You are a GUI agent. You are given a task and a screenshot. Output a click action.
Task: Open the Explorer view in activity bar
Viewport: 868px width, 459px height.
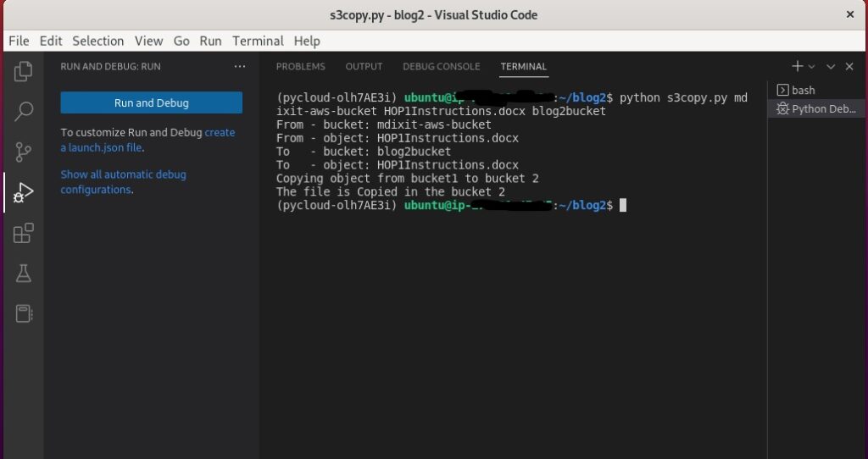(23, 71)
